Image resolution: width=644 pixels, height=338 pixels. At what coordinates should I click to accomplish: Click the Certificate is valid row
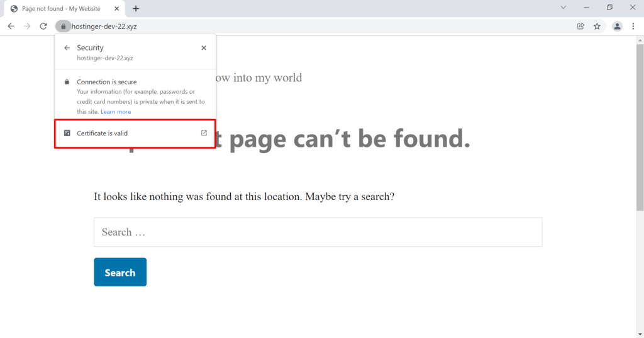[135, 133]
